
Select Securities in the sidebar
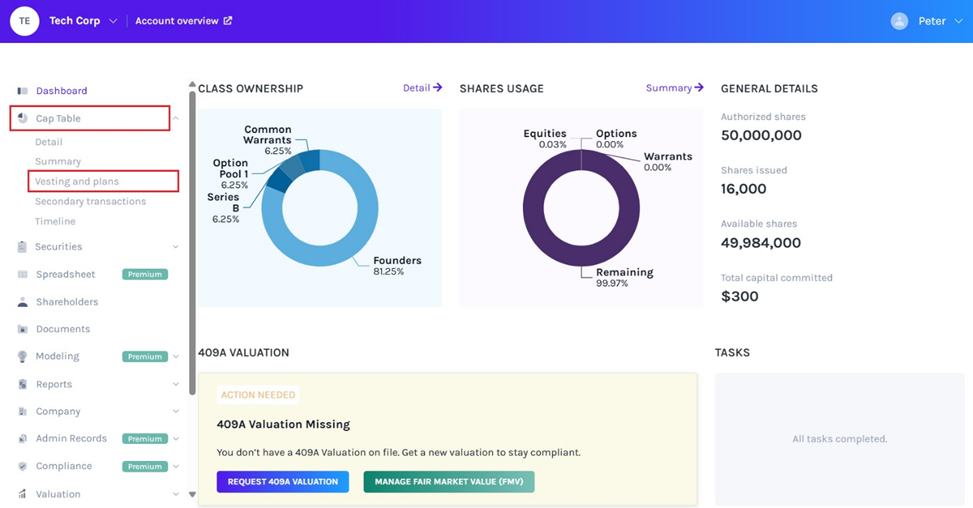click(x=58, y=246)
